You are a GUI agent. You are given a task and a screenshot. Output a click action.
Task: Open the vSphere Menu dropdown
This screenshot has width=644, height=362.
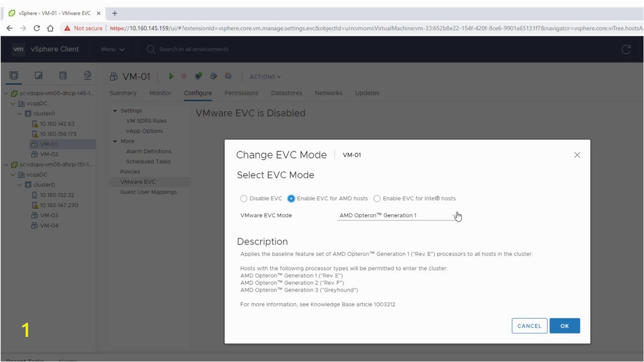click(x=113, y=49)
